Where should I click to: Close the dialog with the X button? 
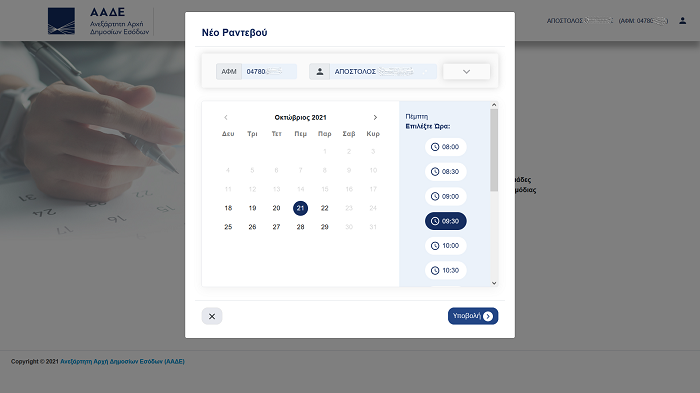tap(212, 316)
